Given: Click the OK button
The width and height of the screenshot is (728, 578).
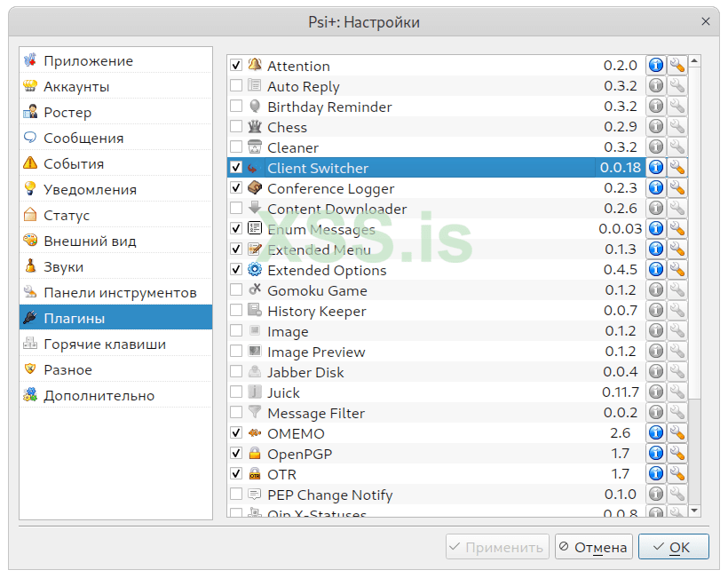Looking at the screenshot, I should click(673, 547).
